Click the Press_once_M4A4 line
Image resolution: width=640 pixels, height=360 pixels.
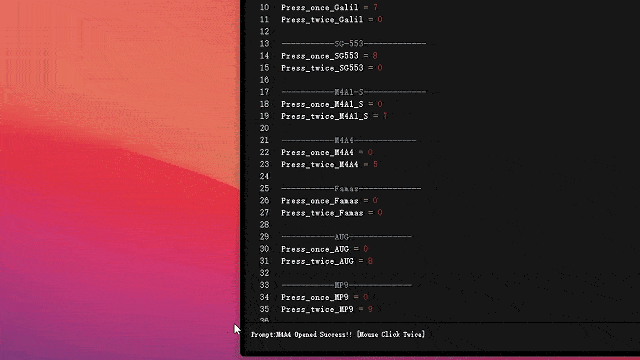[327, 152]
